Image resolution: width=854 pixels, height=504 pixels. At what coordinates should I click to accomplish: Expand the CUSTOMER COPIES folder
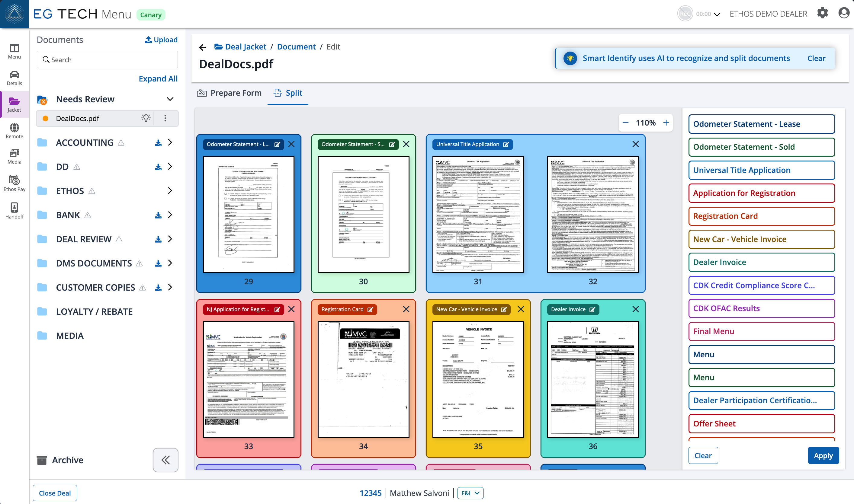(x=170, y=287)
